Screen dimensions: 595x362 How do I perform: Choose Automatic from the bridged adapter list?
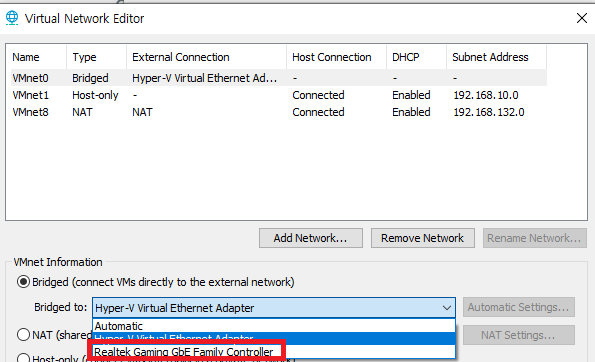(x=274, y=326)
